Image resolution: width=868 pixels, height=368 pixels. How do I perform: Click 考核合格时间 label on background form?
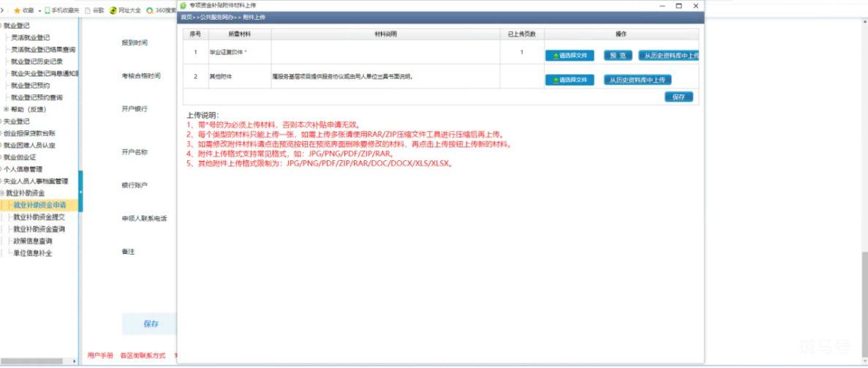(x=141, y=76)
